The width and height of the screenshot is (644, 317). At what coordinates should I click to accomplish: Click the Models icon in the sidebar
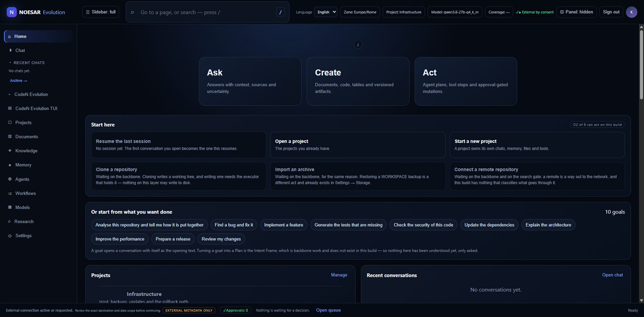(10, 207)
